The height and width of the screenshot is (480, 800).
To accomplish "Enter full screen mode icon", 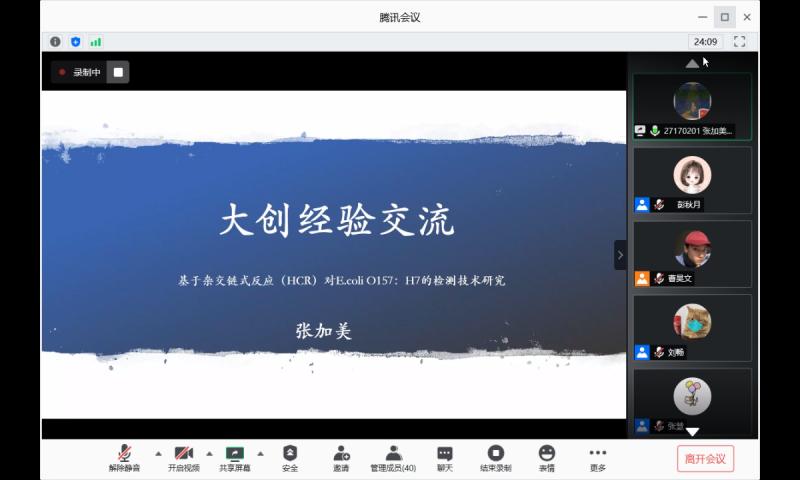I will pyautogui.click(x=740, y=42).
